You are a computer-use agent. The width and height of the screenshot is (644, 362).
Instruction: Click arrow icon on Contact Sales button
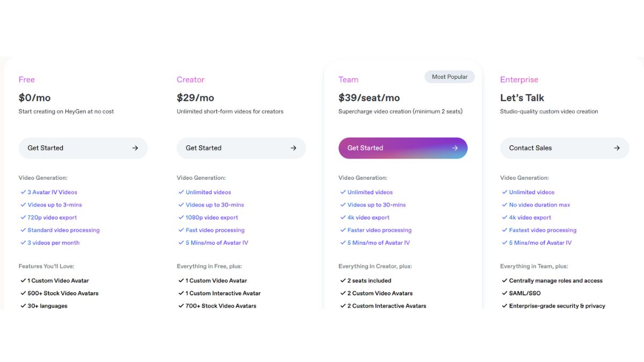[617, 148]
